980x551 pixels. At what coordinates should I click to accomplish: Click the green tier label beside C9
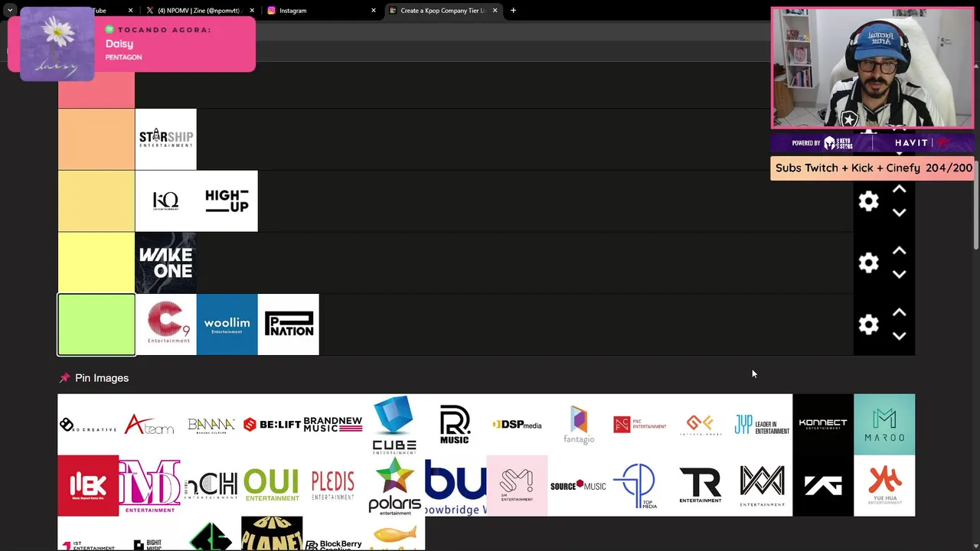point(96,324)
